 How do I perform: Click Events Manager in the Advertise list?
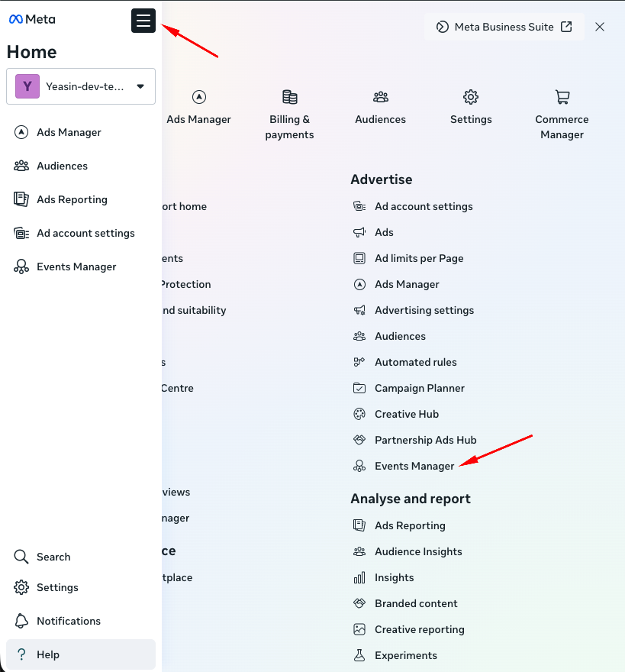(x=414, y=466)
